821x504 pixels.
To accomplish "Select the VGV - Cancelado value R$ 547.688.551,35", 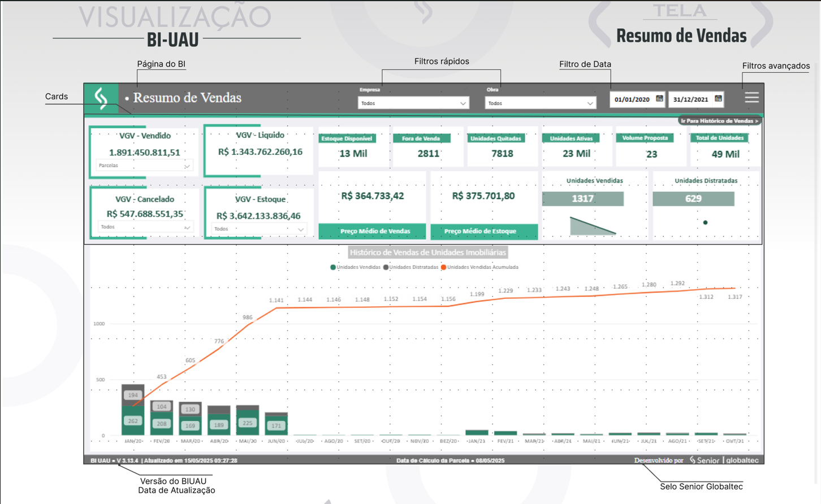I will point(145,214).
